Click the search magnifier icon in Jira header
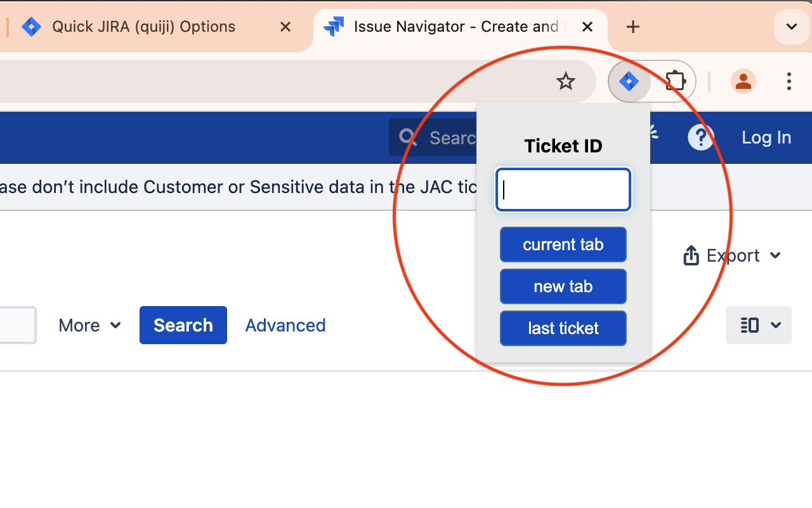 (408, 137)
